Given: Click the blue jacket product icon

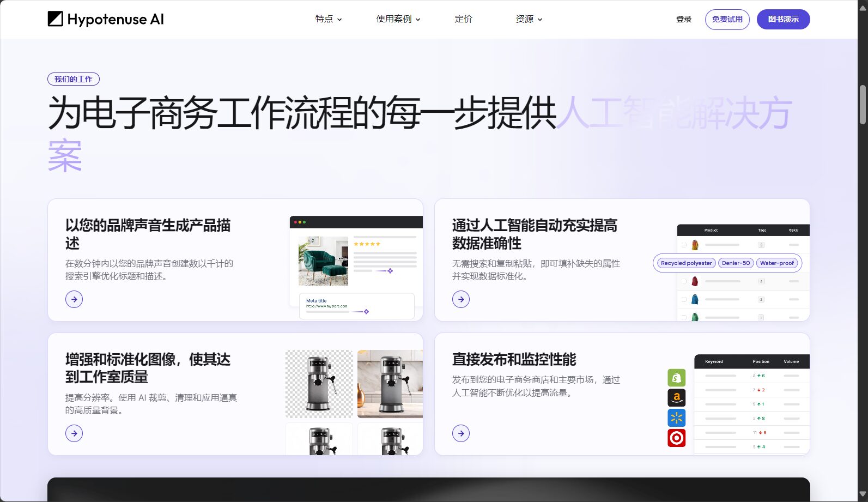Looking at the screenshot, I should (695, 299).
